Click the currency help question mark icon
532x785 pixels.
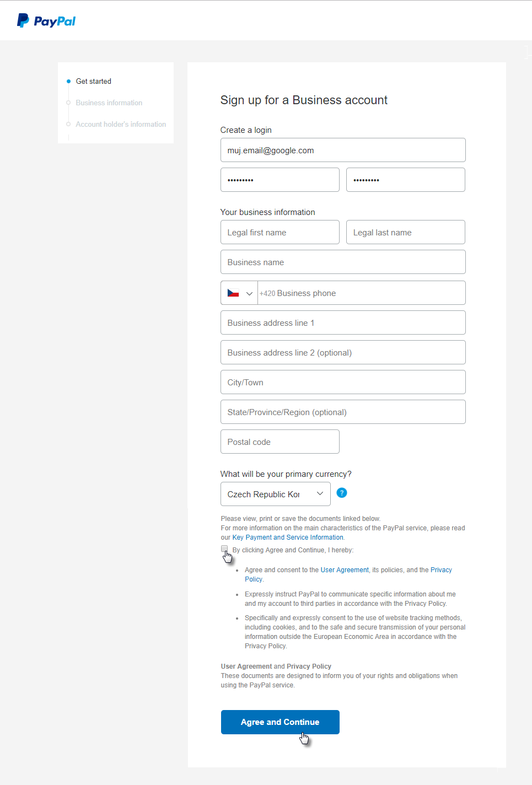coord(342,493)
